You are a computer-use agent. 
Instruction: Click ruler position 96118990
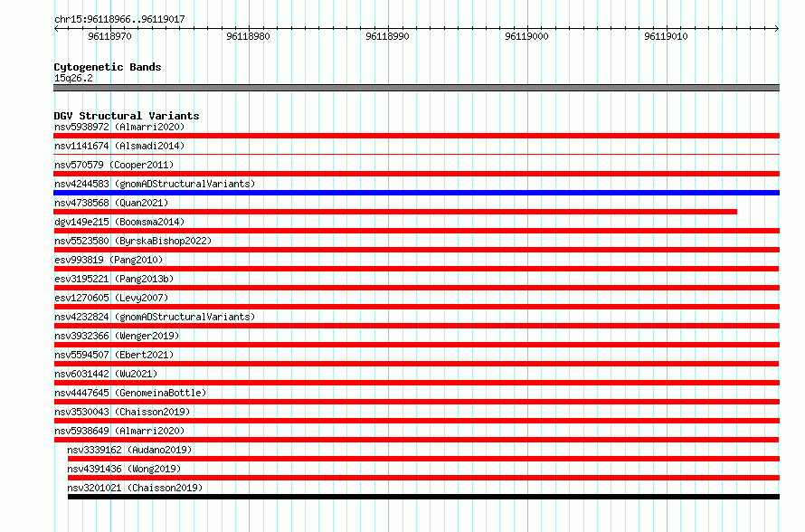click(x=388, y=36)
